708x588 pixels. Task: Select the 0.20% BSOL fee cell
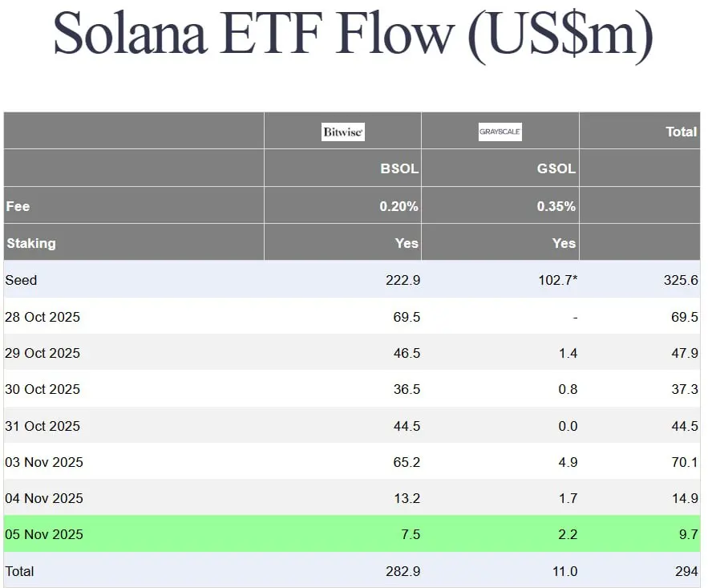(399, 206)
